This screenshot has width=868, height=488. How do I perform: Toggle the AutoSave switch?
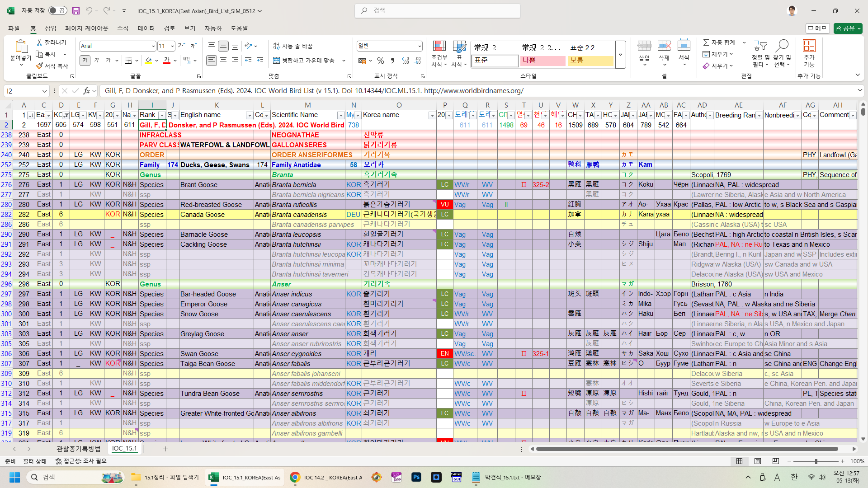click(57, 10)
